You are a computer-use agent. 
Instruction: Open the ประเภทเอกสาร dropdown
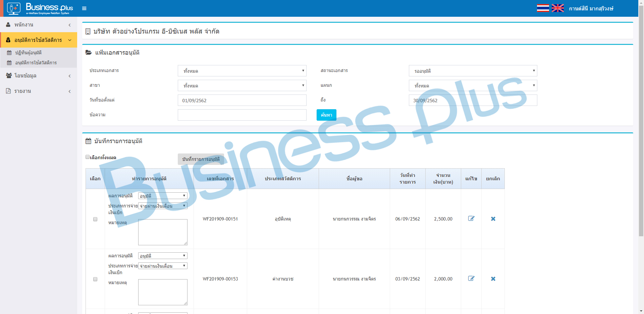pyautogui.click(x=242, y=71)
